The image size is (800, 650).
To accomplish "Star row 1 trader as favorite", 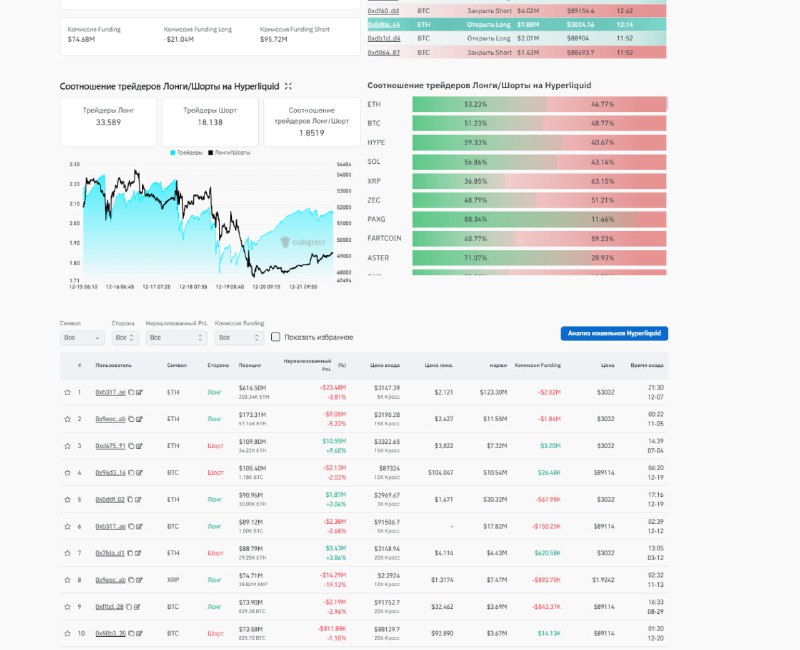I will (67, 392).
